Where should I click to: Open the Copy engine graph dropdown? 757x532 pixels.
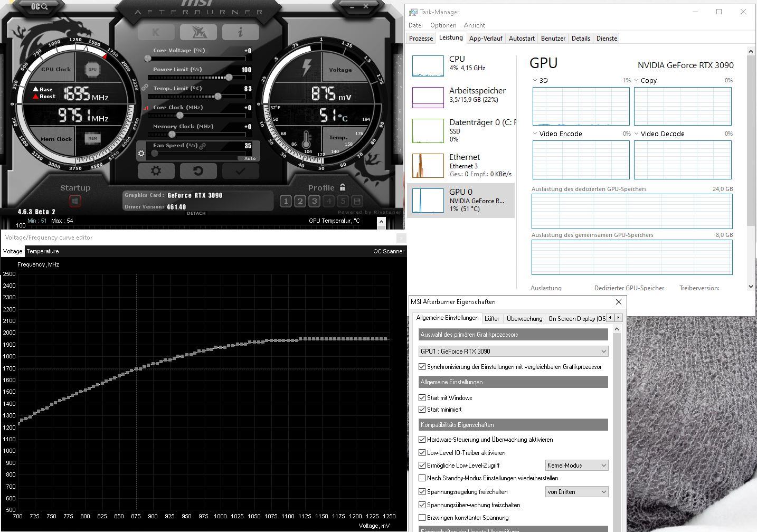click(637, 81)
